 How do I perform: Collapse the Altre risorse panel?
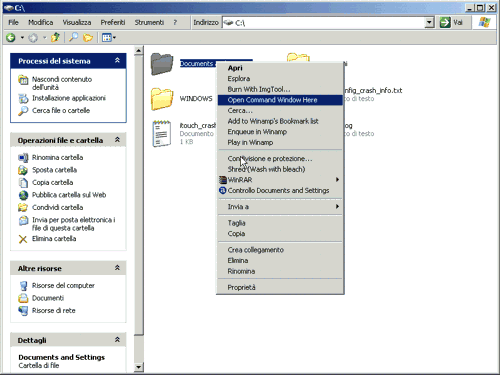tap(117, 268)
